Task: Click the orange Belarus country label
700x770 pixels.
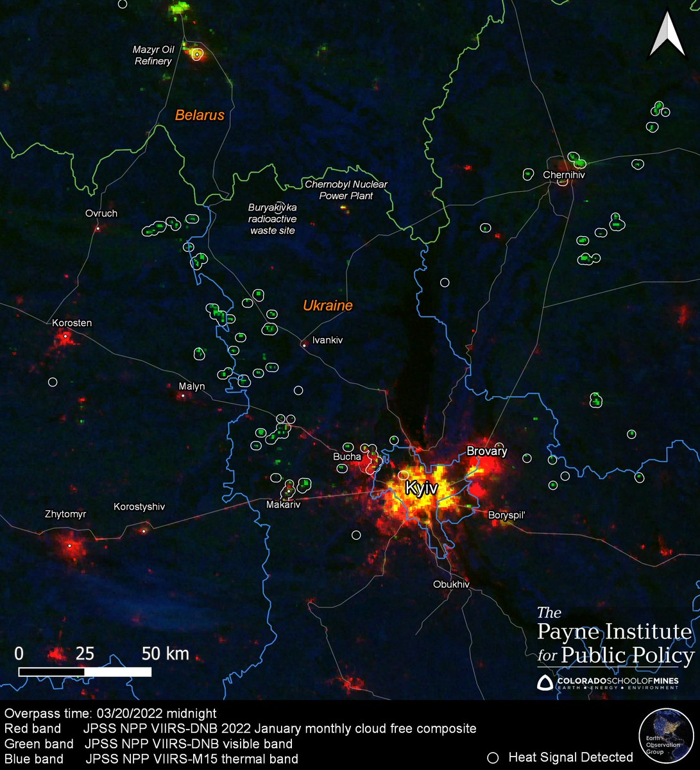Action: coord(200,116)
